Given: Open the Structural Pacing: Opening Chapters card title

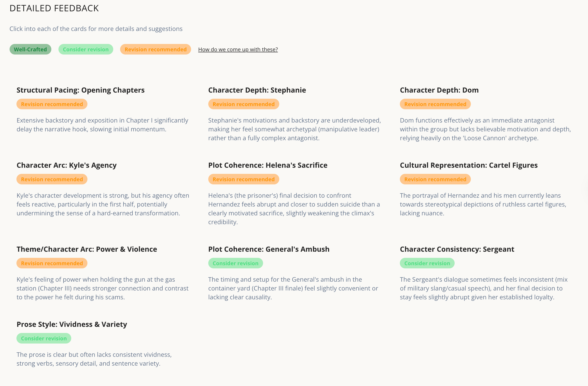Looking at the screenshot, I should [x=80, y=90].
